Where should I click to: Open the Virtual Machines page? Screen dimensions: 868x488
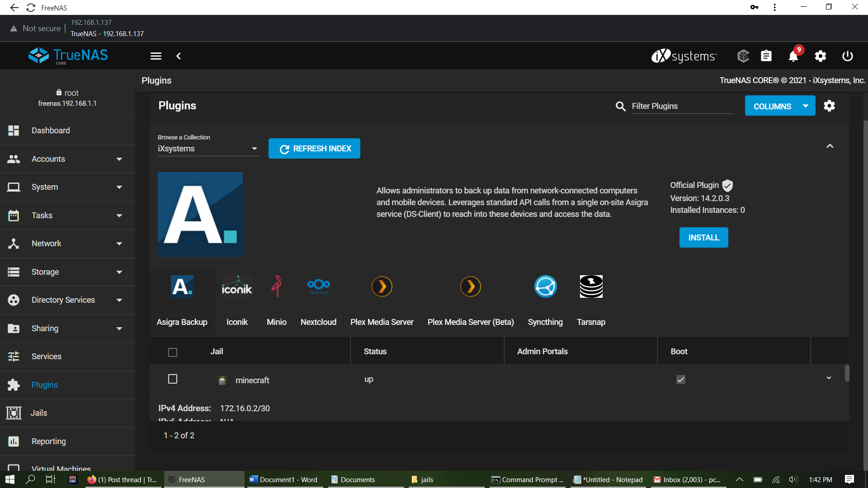pos(68,465)
